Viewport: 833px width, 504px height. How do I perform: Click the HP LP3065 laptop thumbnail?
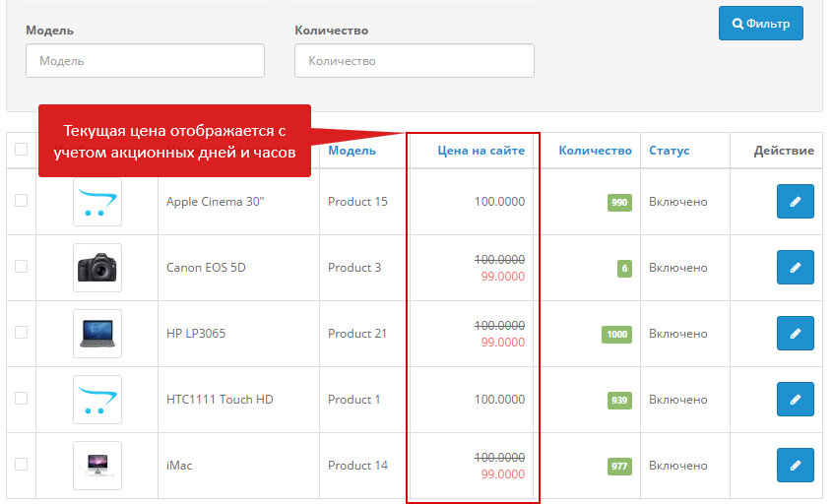[x=97, y=334]
